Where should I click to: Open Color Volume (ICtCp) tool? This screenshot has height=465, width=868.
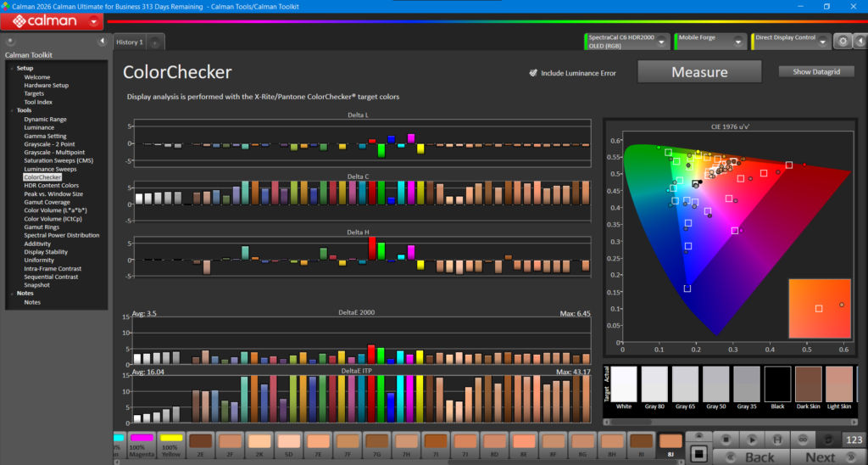pos(53,219)
